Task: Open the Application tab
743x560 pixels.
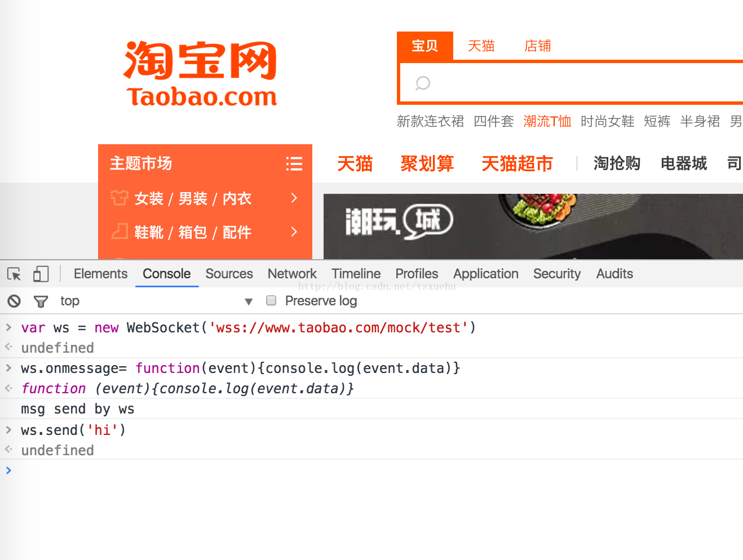Action: [485, 274]
